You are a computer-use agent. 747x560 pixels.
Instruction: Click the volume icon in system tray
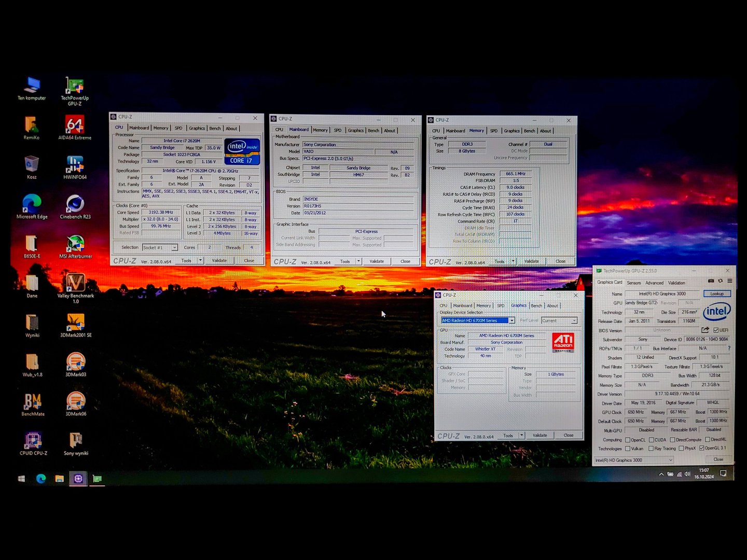click(x=687, y=474)
